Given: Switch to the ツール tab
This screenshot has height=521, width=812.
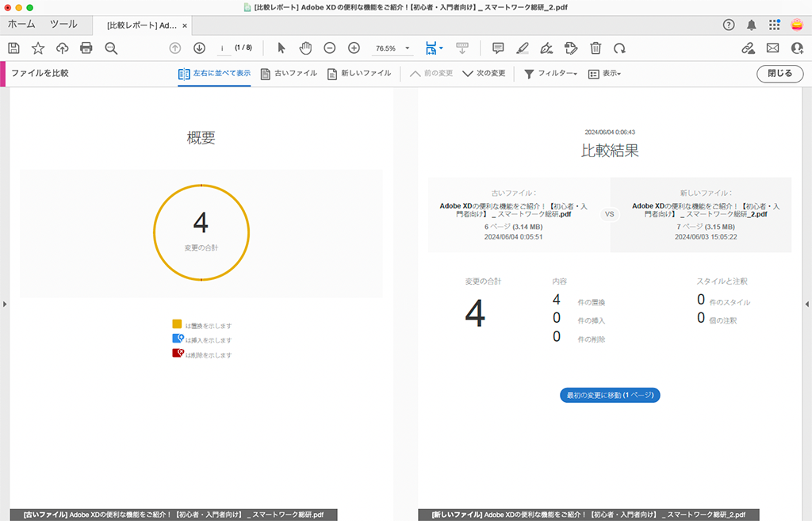Looking at the screenshot, I should pyautogui.click(x=63, y=25).
